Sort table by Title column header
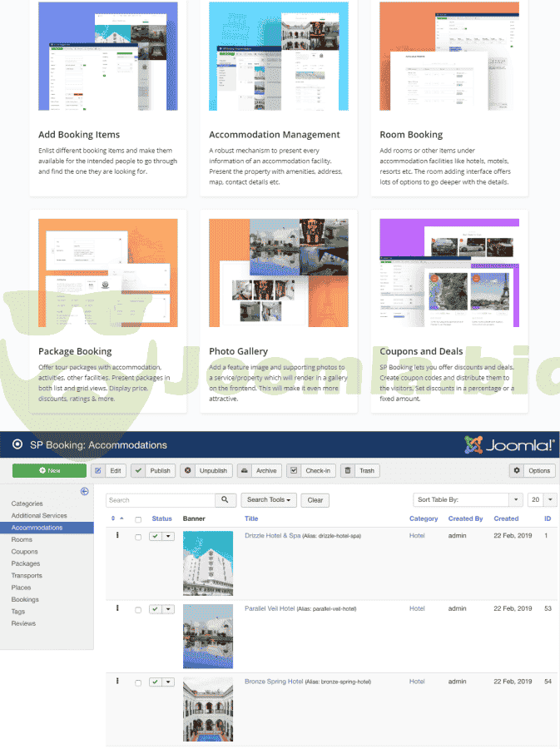The image size is (560, 749). click(x=251, y=518)
